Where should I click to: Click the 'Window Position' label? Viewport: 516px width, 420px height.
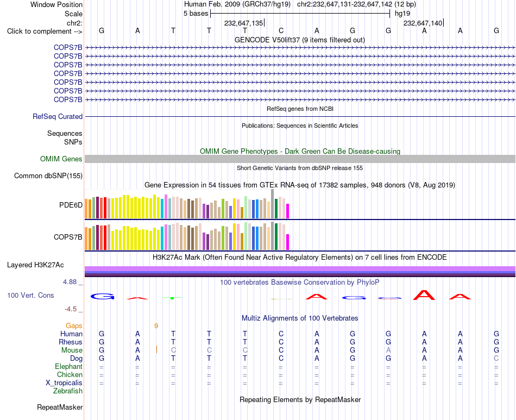56,4
